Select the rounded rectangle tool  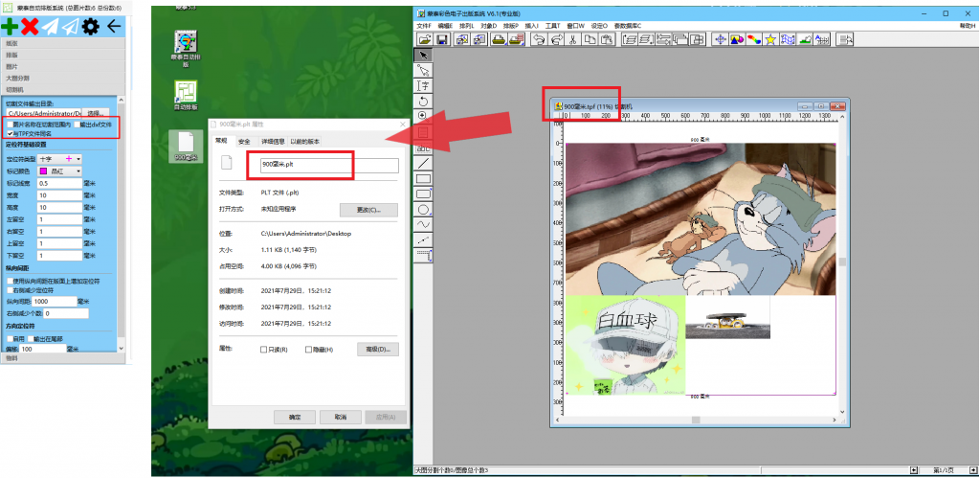[x=424, y=193]
